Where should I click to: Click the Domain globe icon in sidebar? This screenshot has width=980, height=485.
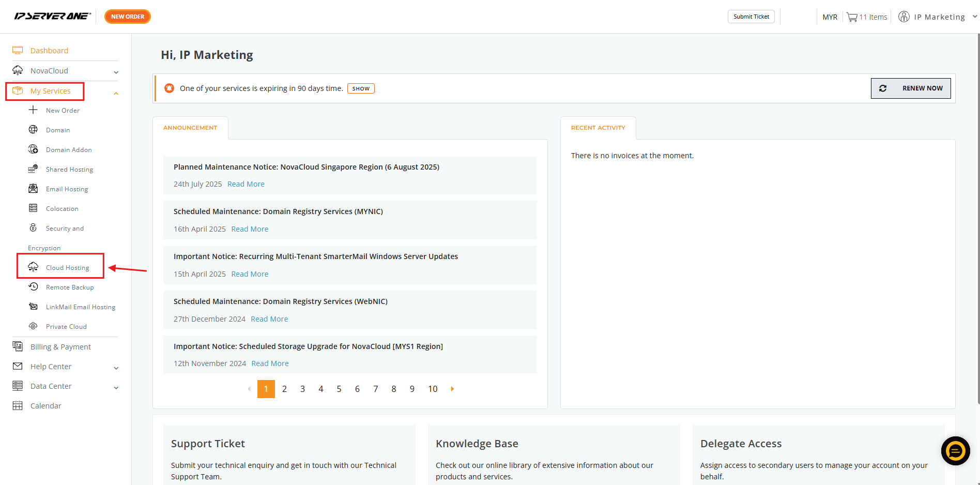tap(33, 130)
